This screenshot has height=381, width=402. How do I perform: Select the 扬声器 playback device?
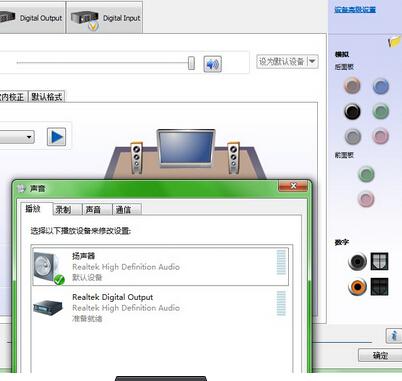point(160,266)
